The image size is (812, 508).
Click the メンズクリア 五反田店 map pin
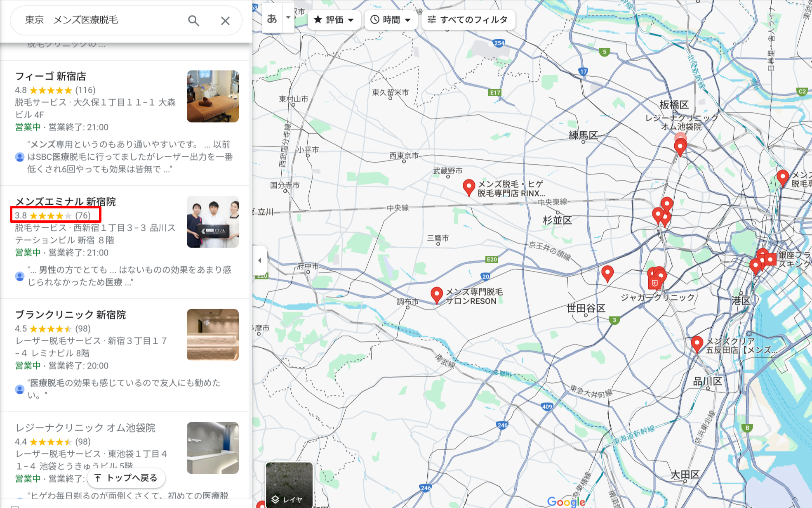click(x=697, y=344)
